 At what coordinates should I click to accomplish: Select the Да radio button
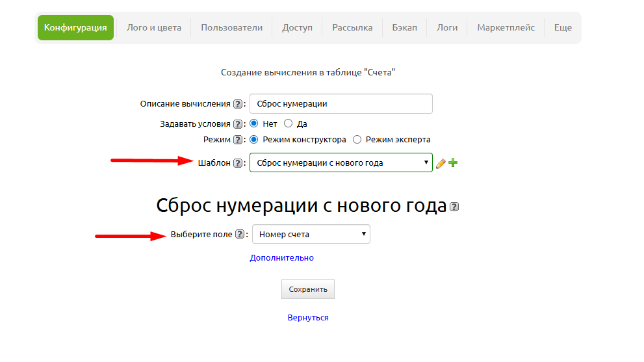pyautogui.click(x=289, y=123)
